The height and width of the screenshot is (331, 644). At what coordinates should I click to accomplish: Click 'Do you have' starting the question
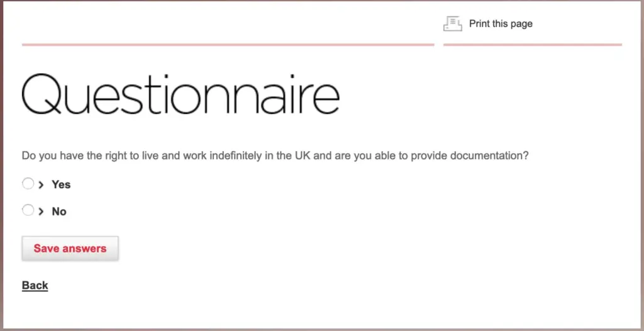(x=48, y=156)
